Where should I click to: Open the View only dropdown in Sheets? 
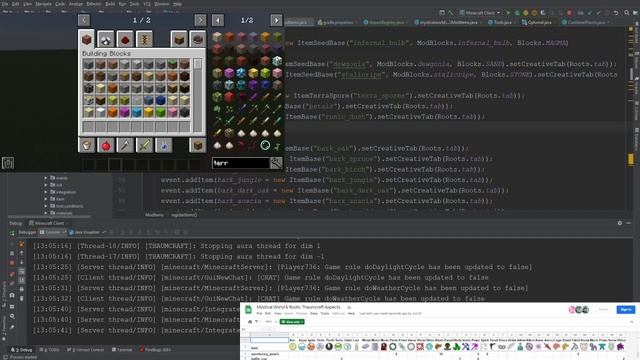click(x=292, y=322)
